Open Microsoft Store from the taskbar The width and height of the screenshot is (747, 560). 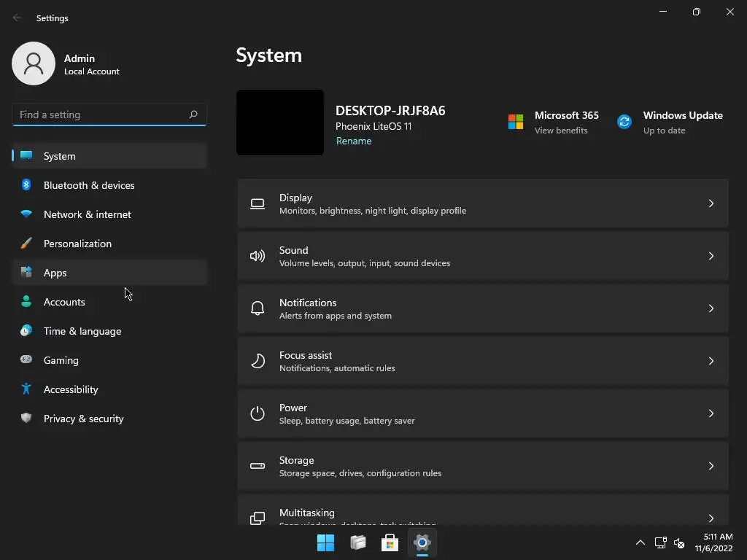390,542
